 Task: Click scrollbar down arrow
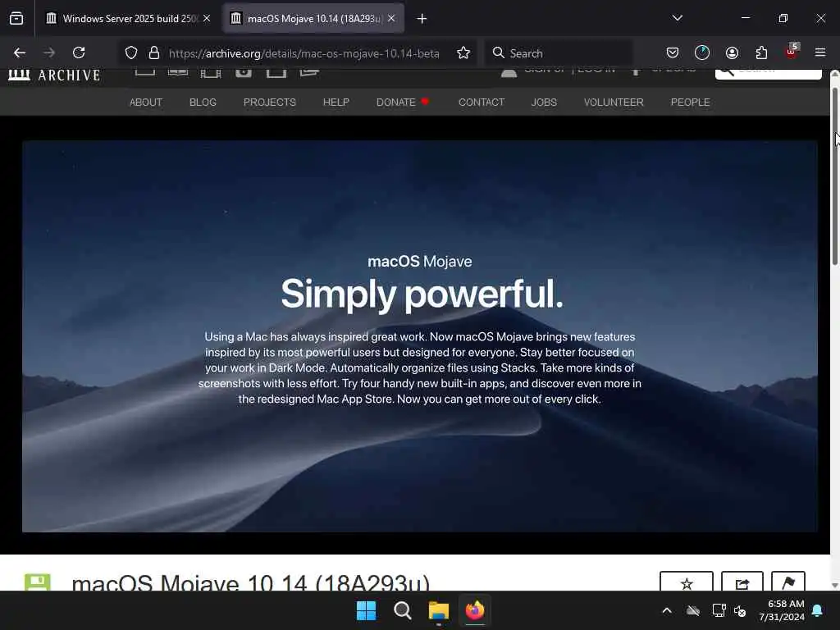[x=834, y=585]
